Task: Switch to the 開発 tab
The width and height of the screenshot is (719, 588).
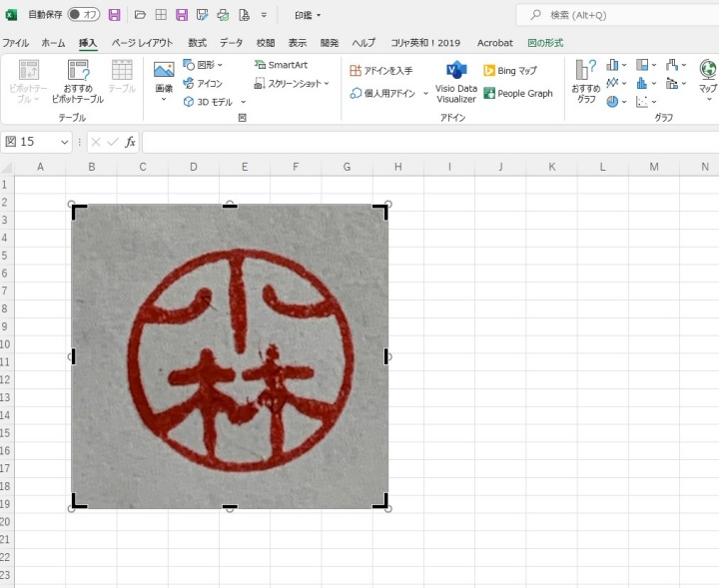Action: 330,43
